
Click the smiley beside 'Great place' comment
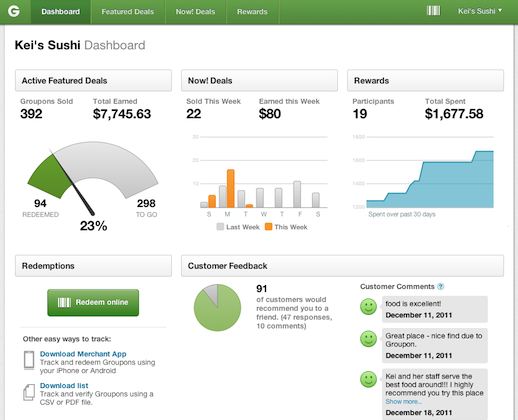pyautogui.click(x=369, y=339)
